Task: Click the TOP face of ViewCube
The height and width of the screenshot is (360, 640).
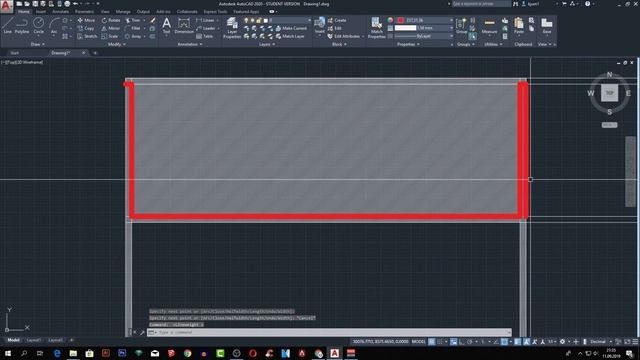Action: 609,93
